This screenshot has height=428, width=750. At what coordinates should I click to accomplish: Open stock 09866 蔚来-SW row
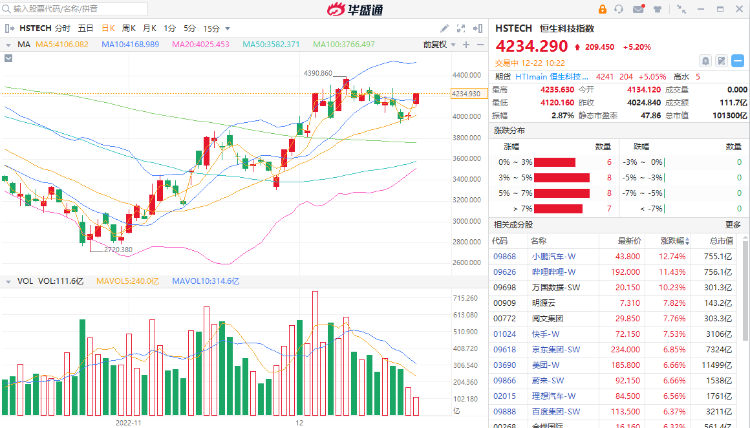click(614, 381)
